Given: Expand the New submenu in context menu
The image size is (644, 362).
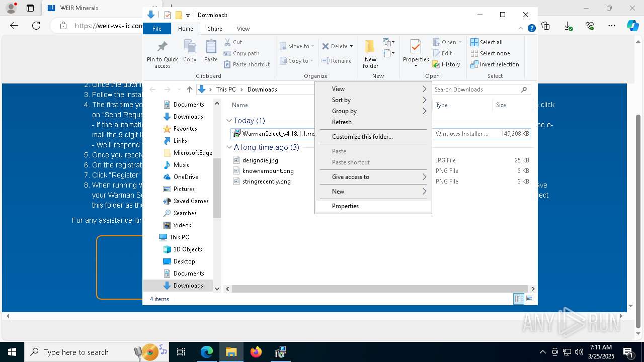Looking at the screenshot, I should (373, 192).
